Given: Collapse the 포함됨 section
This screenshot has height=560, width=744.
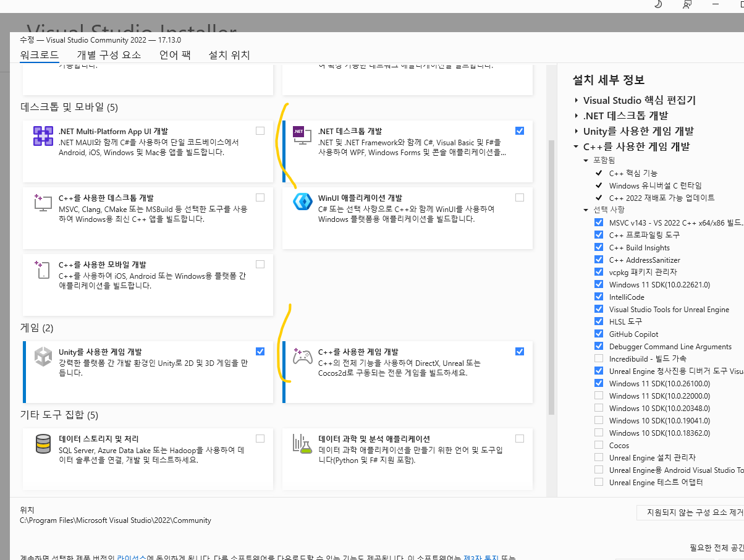Looking at the screenshot, I should point(586,160).
